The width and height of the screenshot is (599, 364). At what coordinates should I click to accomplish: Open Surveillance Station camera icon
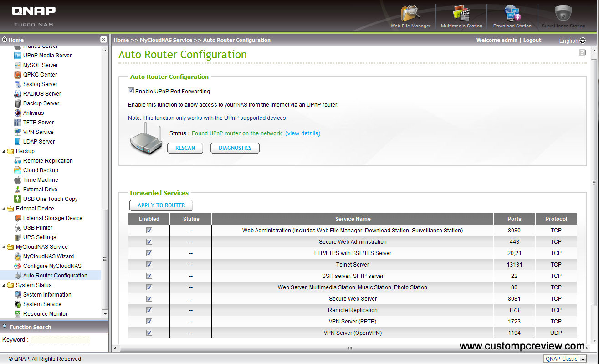563,14
